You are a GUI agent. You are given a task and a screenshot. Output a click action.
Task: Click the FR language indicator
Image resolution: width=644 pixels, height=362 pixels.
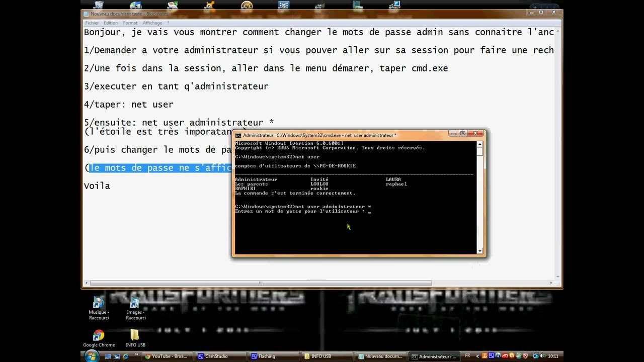pyautogui.click(x=467, y=356)
